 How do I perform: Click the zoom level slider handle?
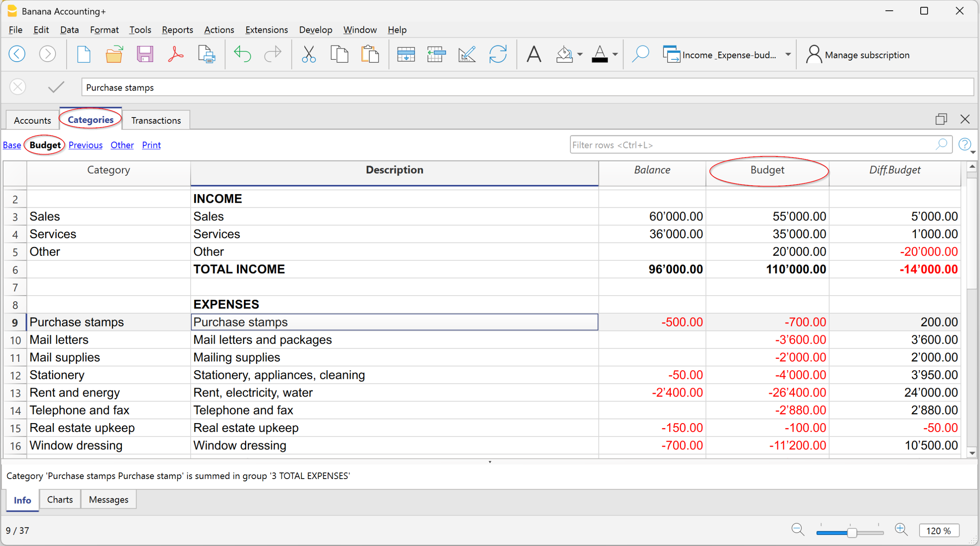(852, 532)
